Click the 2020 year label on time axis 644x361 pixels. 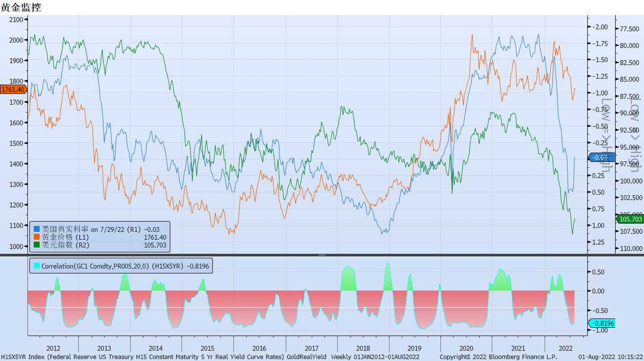click(466, 348)
